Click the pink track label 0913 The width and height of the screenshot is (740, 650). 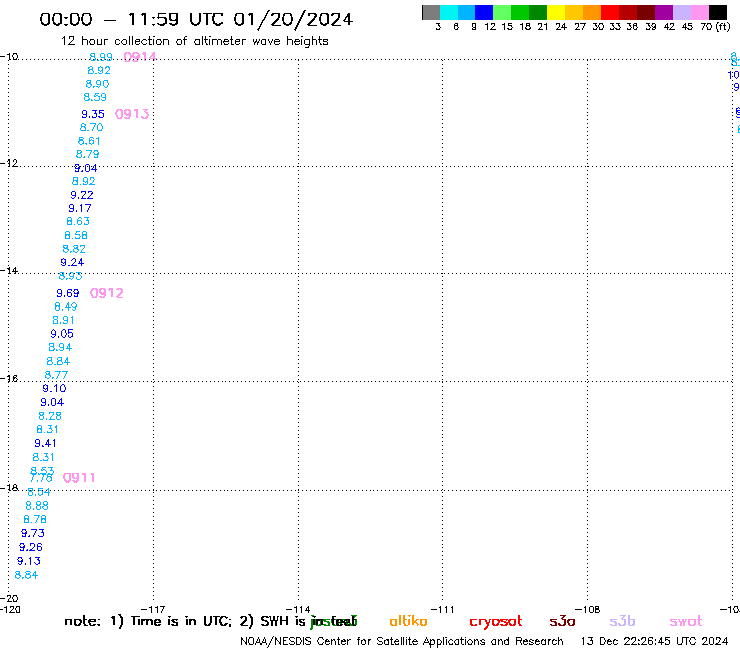point(132,114)
